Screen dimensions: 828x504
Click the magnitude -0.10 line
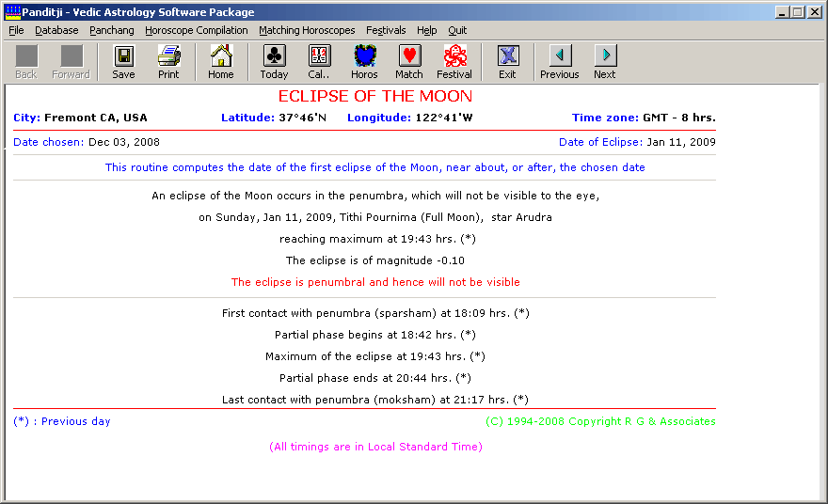pos(375,260)
